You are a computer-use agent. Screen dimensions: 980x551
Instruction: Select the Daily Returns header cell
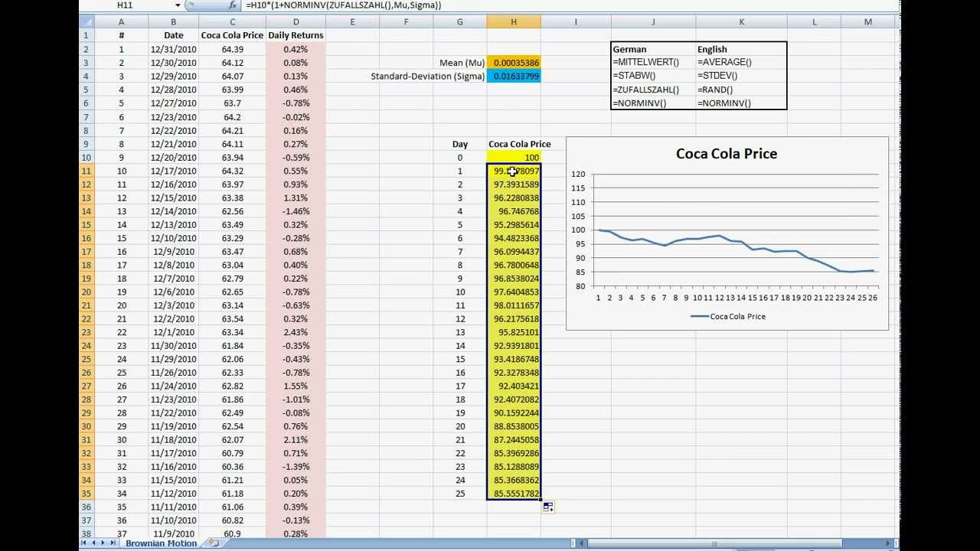(x=296, y=35)
